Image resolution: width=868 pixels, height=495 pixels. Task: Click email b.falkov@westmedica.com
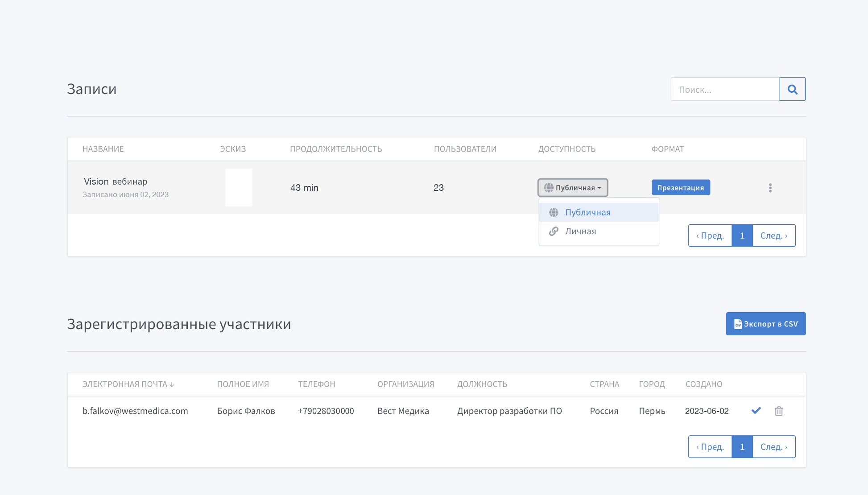click(x=135, y=411)
